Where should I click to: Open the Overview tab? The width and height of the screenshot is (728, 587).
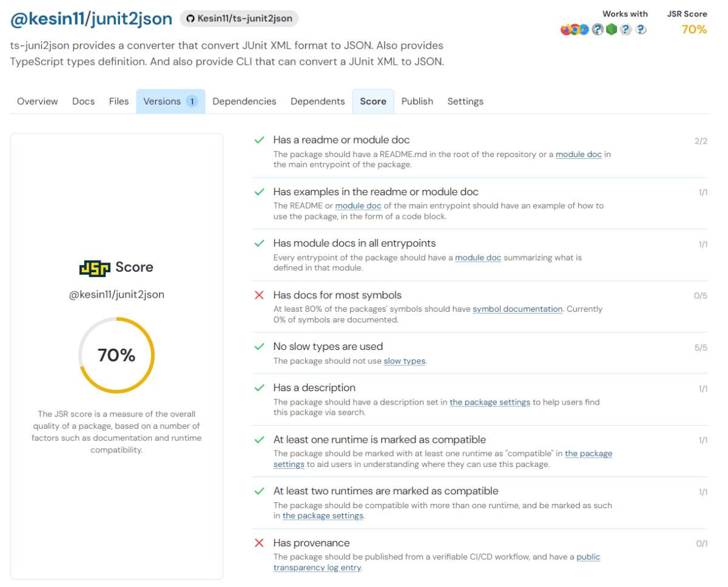[38, 101]
